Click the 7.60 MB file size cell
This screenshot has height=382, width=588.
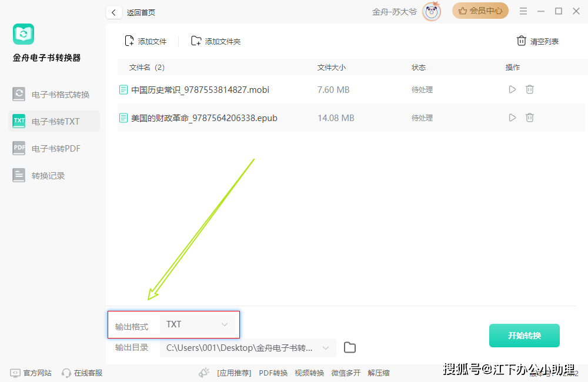(333, 89)
